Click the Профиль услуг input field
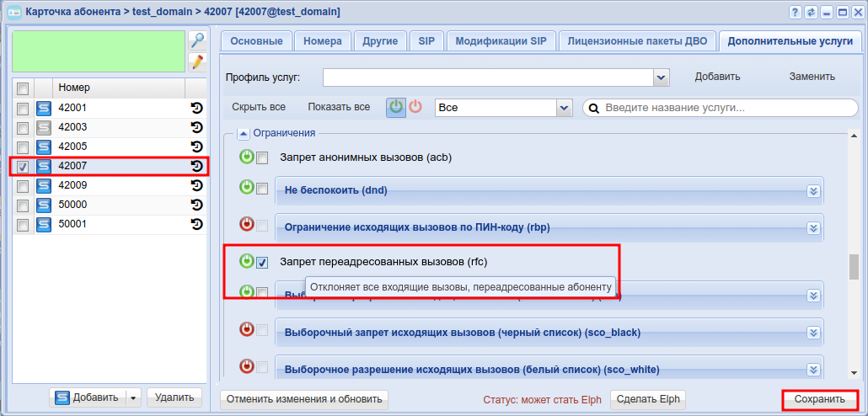The height and width of the screenshot is (416, 868). coord(489,78)
